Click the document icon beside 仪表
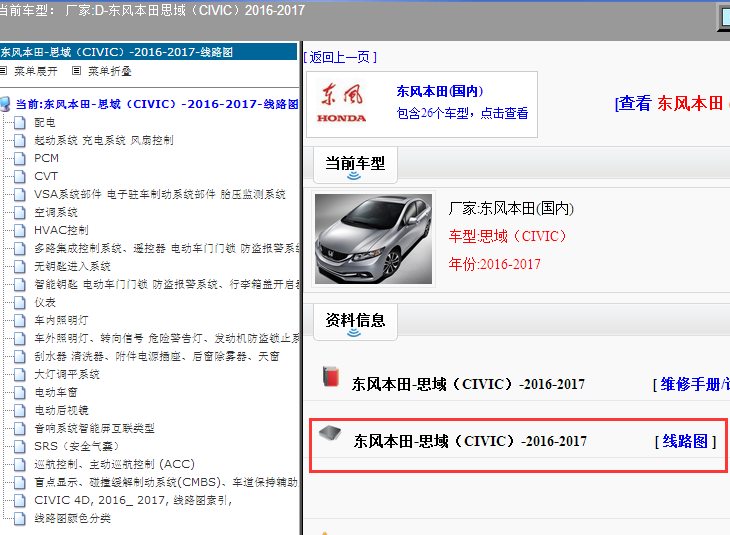This screenshot has width=730, height=535. [20, 303]
